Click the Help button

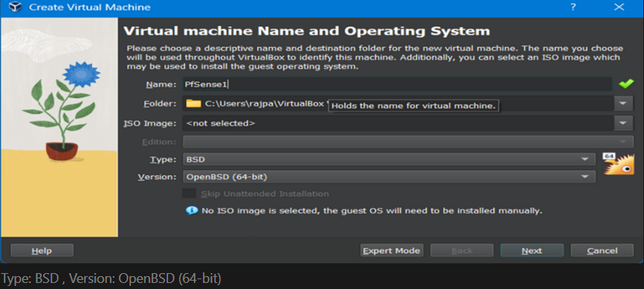[x=42, y=250]
